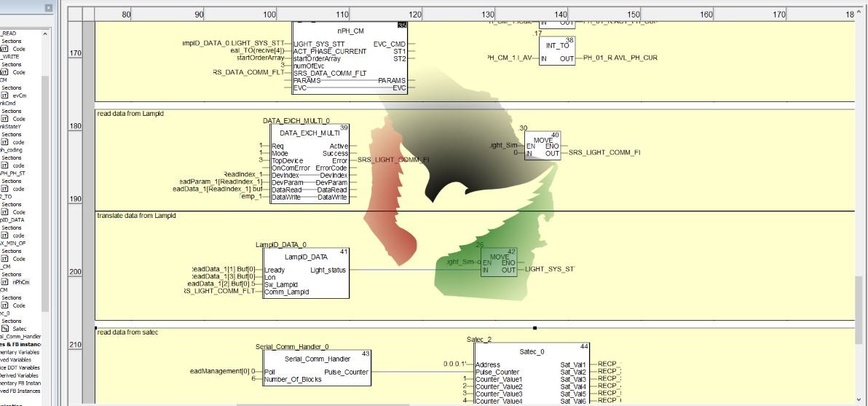Click the 'read data from satec' comment
This screenshot has height=406, width=868.
coord(127,332)
